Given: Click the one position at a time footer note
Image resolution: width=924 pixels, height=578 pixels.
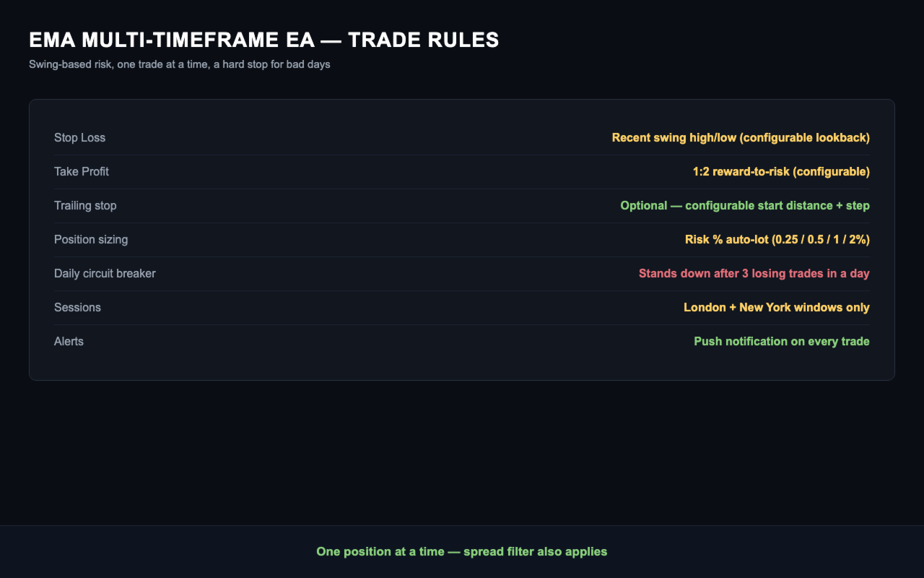Looking at the screenshot, I should pyautogui.click(x=462, y=552).
